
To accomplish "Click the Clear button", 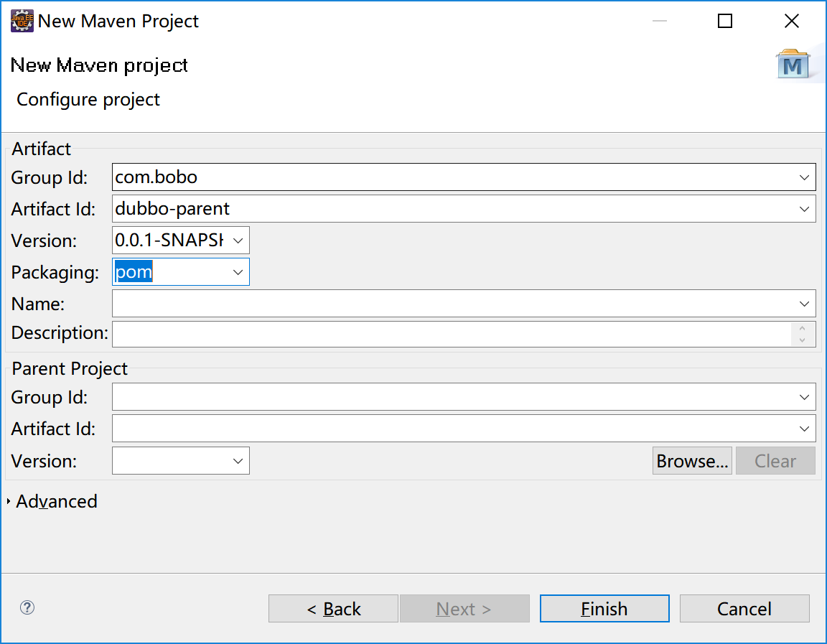I will click(x=775, y=461).
